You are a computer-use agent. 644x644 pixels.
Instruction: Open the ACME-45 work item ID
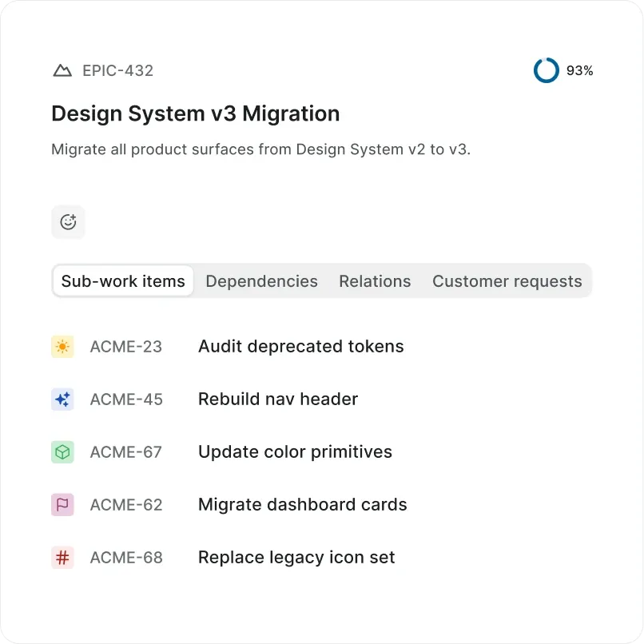point(126,400)
